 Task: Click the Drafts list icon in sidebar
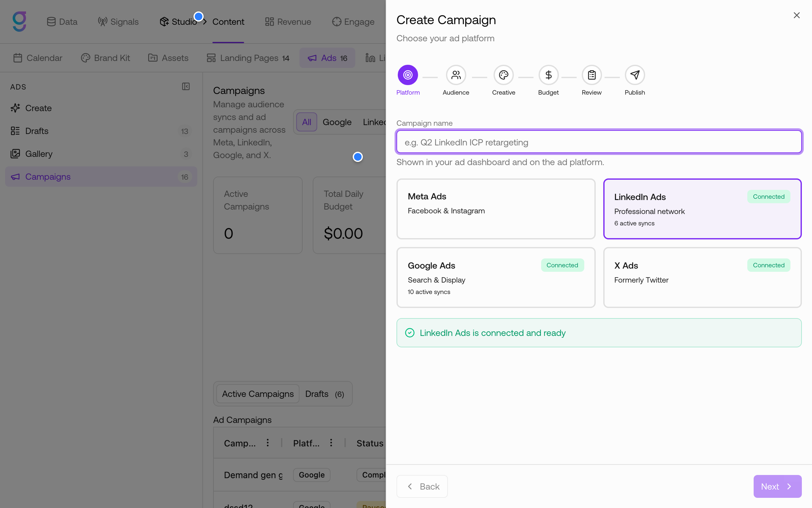tap(15, 131)
